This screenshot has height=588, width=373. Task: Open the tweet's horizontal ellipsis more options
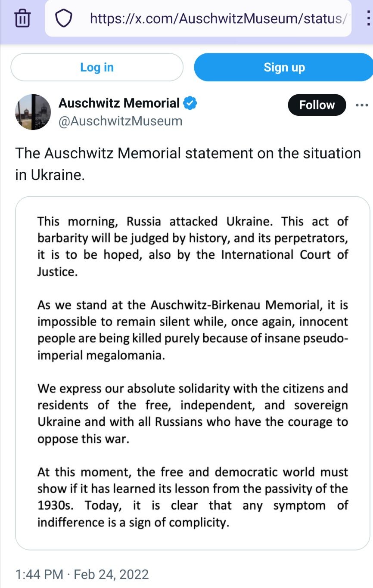[362, 105]
